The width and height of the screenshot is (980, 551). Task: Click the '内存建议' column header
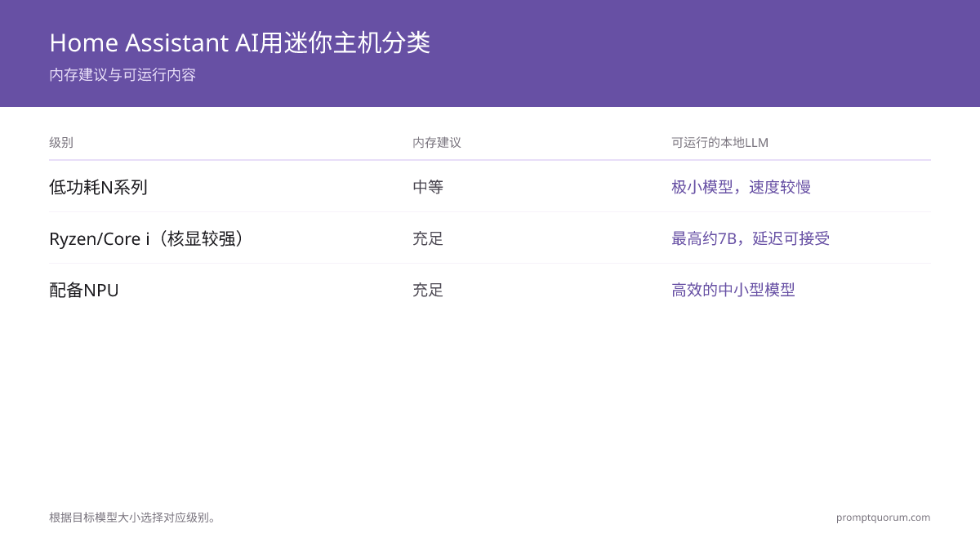coord(437,143)
